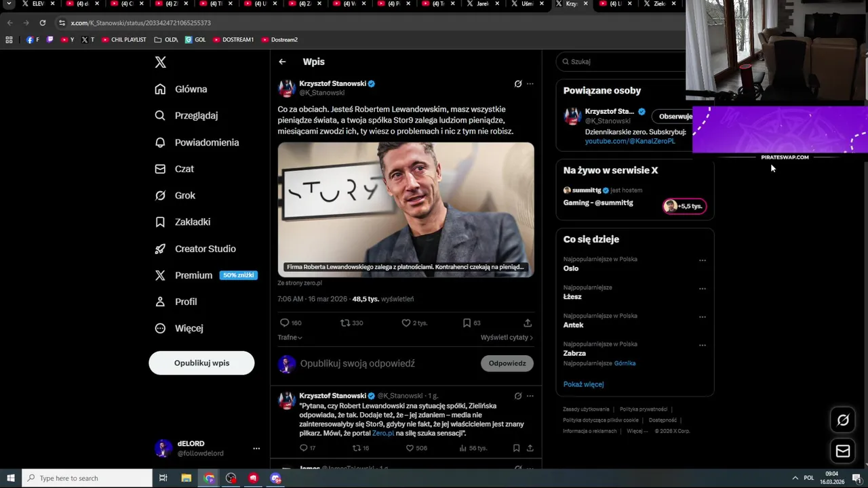Click Grok icon on main post

[518, 84]
